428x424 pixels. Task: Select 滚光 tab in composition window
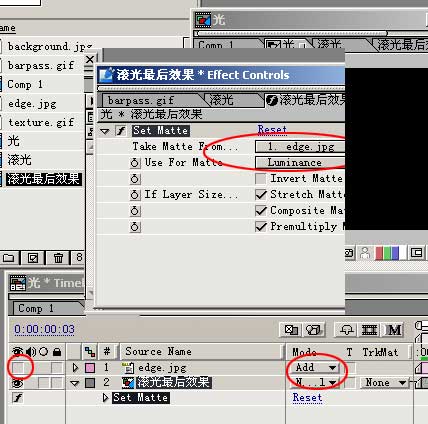329,45
